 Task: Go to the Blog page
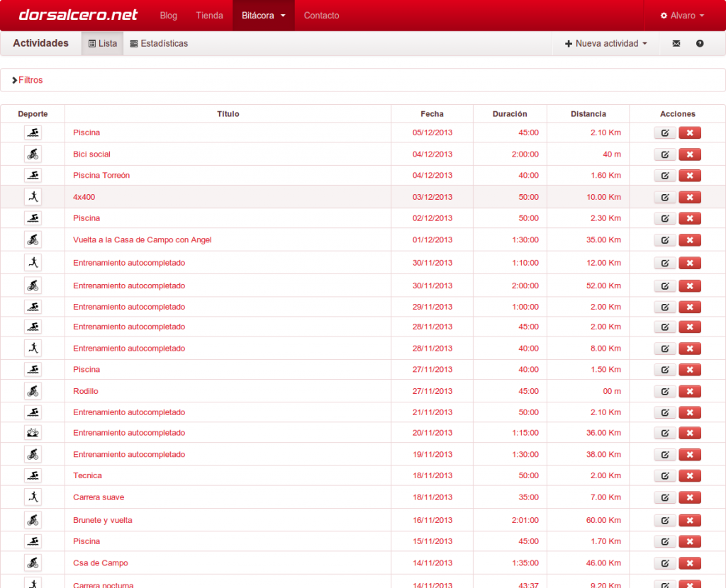tap(169, 16)
